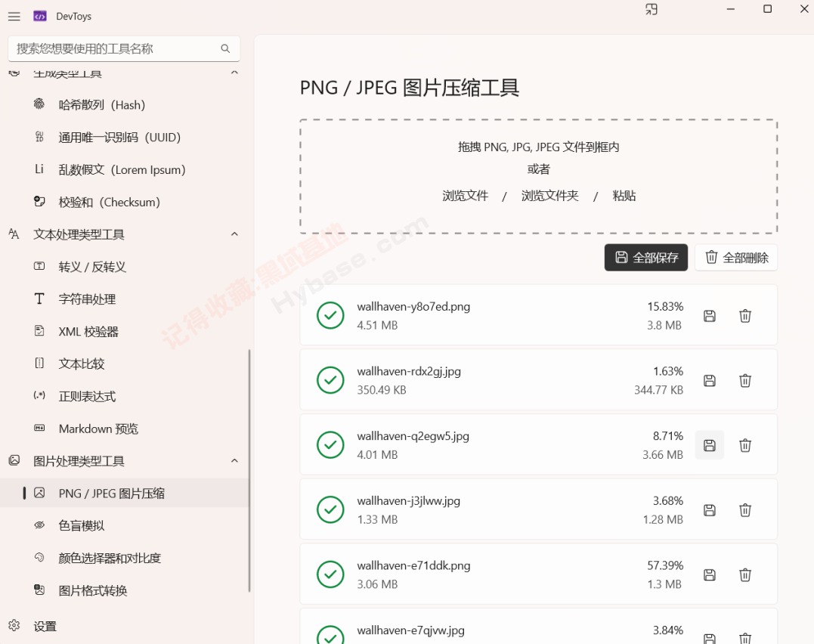The width and height of the screenshot is (814, 644).
Task: Collapse the 图片处理类型工具 group chevron
Action: pyautogui.click(x=234, y=460)
